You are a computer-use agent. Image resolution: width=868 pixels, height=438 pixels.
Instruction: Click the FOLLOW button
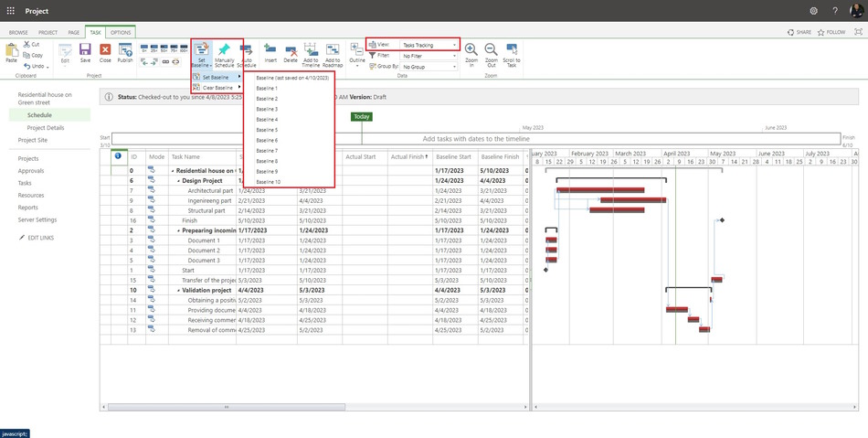tap(831, 32)
